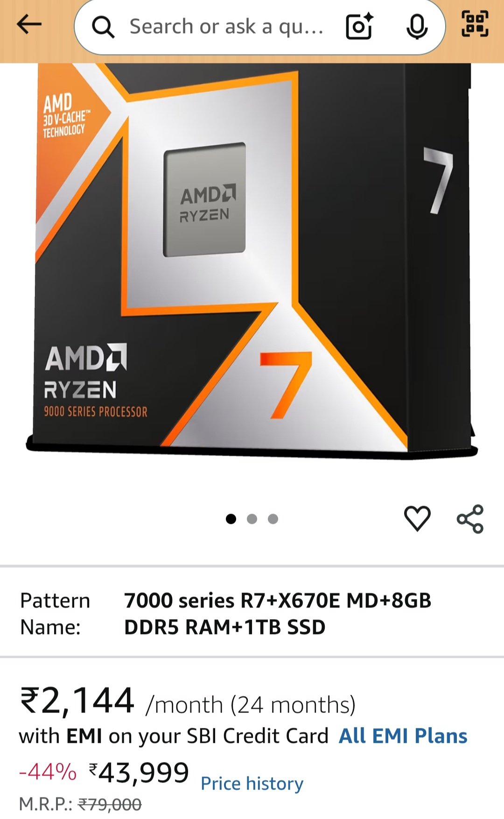View All EMI Plans link
The height and width of the screenshot is (819, 504).
coord(403,736)
